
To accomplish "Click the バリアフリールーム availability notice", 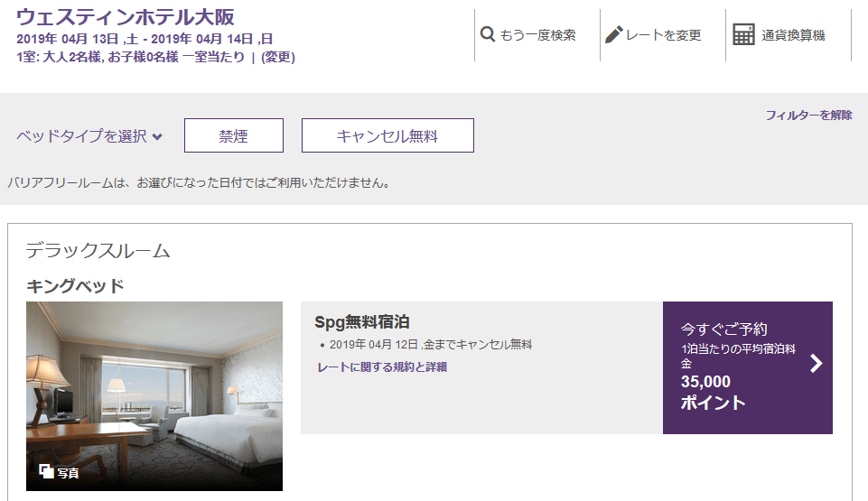I will pyautogui.click(x=198, y=182).
